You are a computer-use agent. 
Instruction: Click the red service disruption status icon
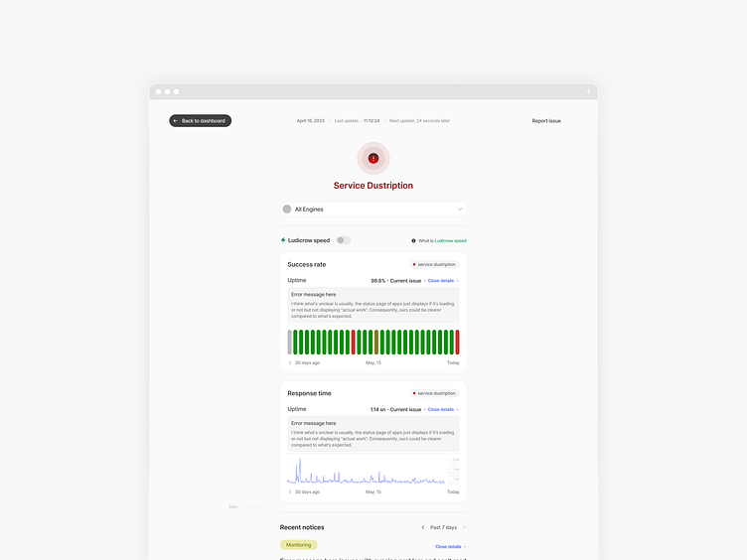[373, 158]
